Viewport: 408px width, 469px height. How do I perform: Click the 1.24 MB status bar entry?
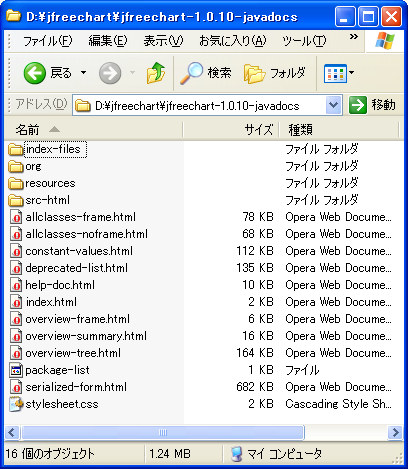tap(170, 454)
